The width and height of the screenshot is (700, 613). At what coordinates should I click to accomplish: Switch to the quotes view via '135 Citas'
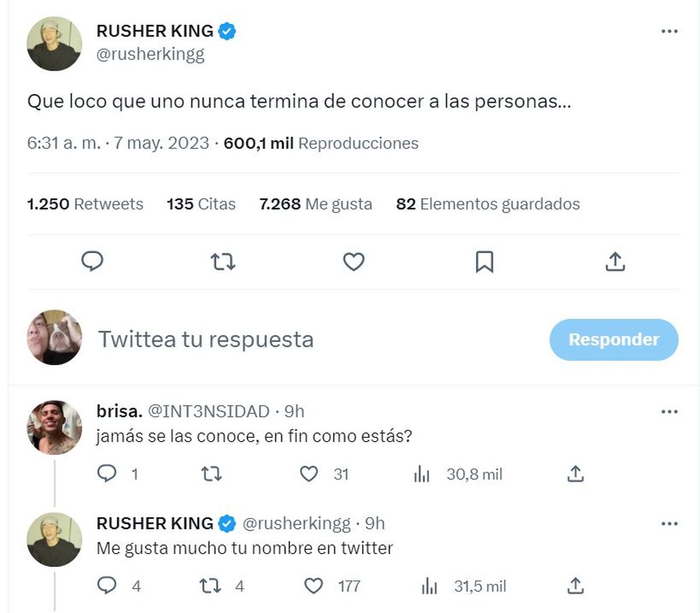point(200,204)
